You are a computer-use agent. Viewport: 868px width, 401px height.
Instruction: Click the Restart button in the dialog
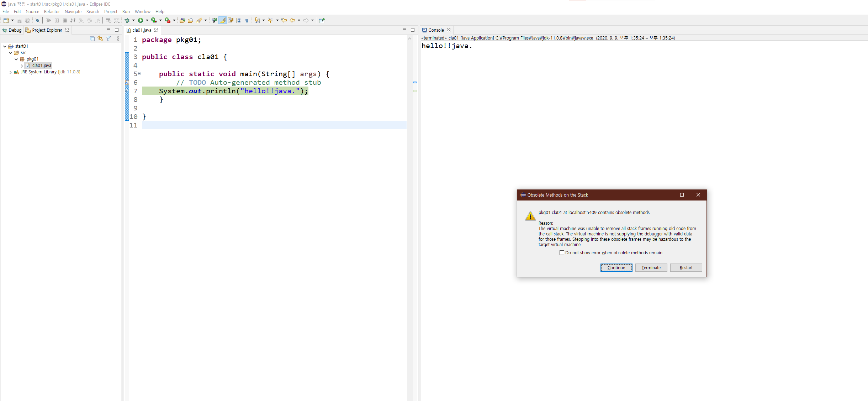686,268
